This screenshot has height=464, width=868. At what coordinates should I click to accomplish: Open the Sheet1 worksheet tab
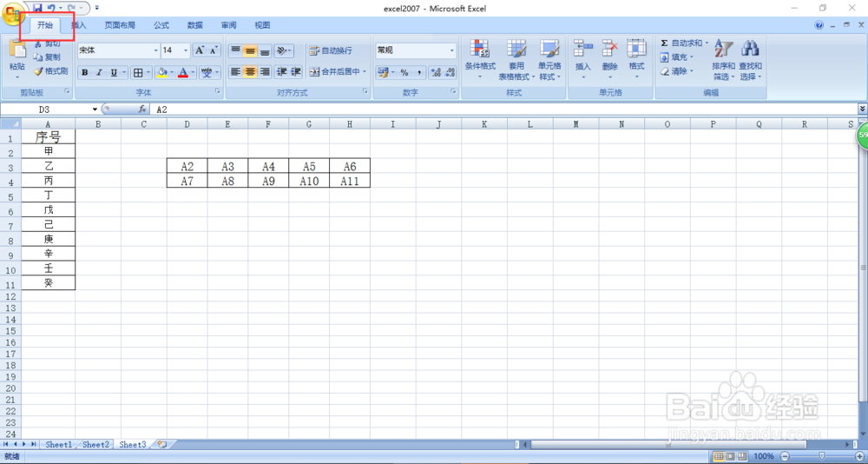click(59, 445)
